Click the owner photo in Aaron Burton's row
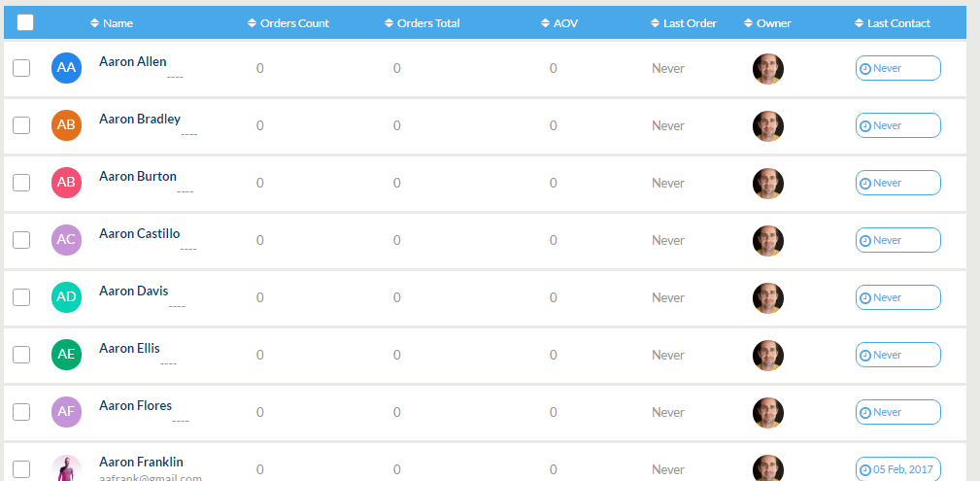980x481 pixels. click(768, 184)
